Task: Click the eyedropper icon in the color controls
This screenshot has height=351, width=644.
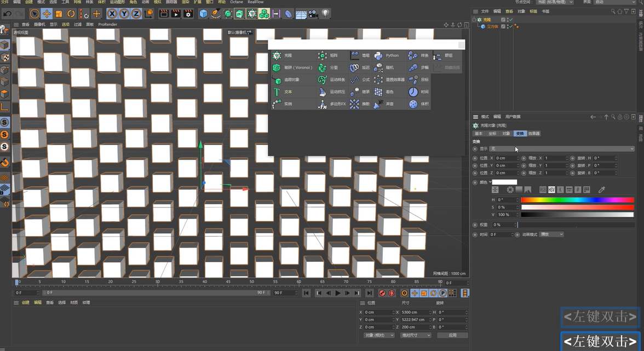Action: click(x=601, y=189)
